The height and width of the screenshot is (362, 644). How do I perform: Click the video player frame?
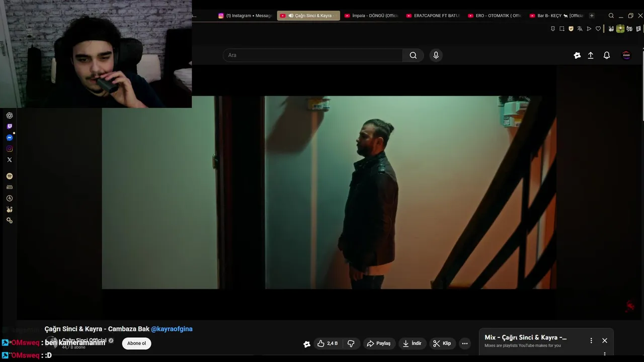[x=329, y=193]
